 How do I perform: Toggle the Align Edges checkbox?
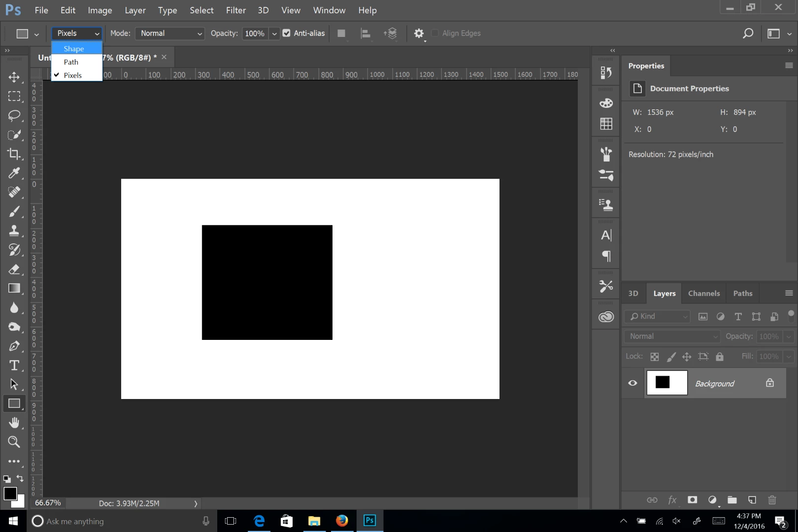pyautogui.click(x=435, y=33)
